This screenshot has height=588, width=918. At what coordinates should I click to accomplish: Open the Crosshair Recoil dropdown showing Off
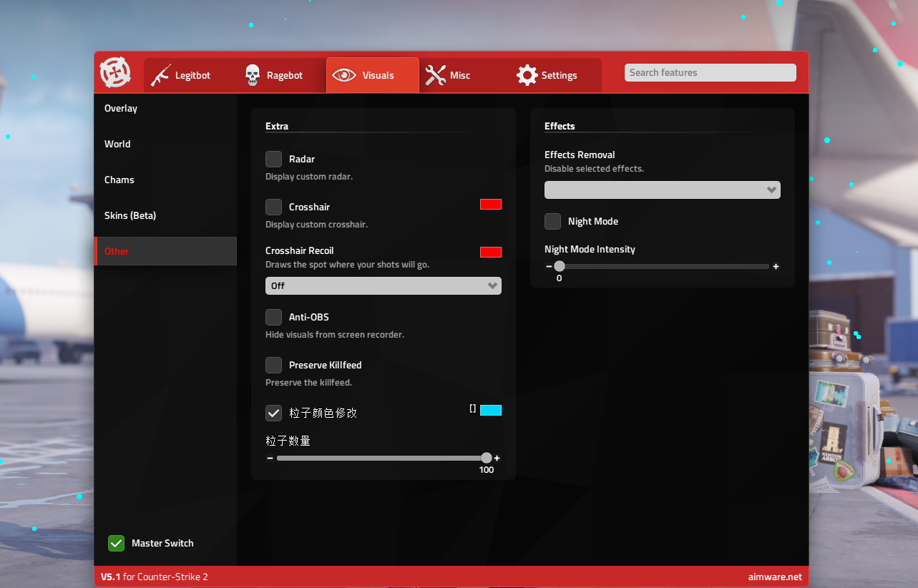pyautogui.click(x=384, y=285)
